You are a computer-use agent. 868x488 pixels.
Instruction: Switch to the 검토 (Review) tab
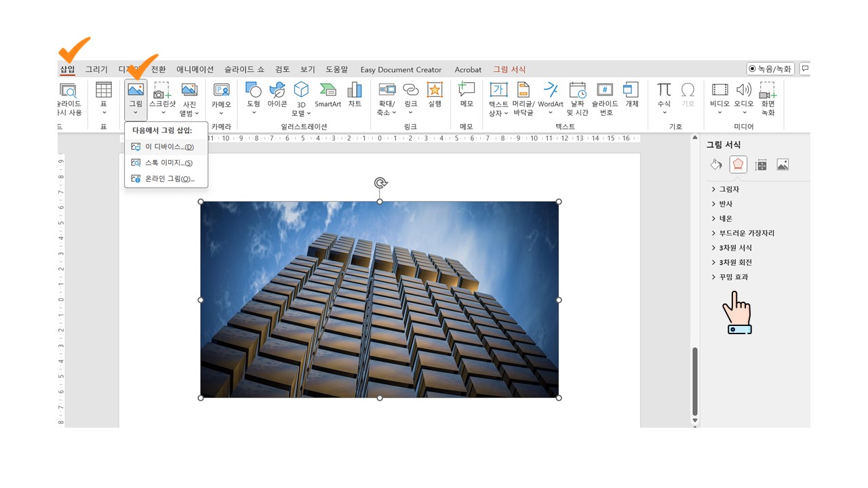point(282,69)
